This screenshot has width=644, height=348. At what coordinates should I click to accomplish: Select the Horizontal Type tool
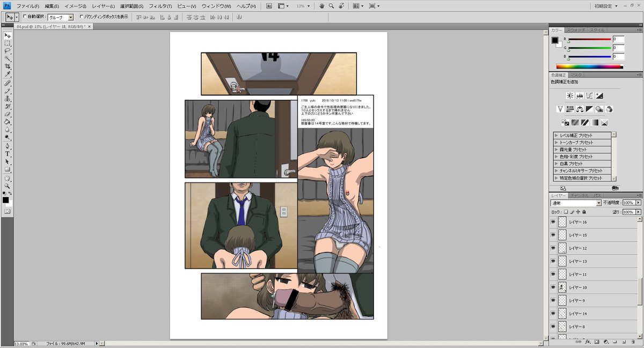pos(8,153)
